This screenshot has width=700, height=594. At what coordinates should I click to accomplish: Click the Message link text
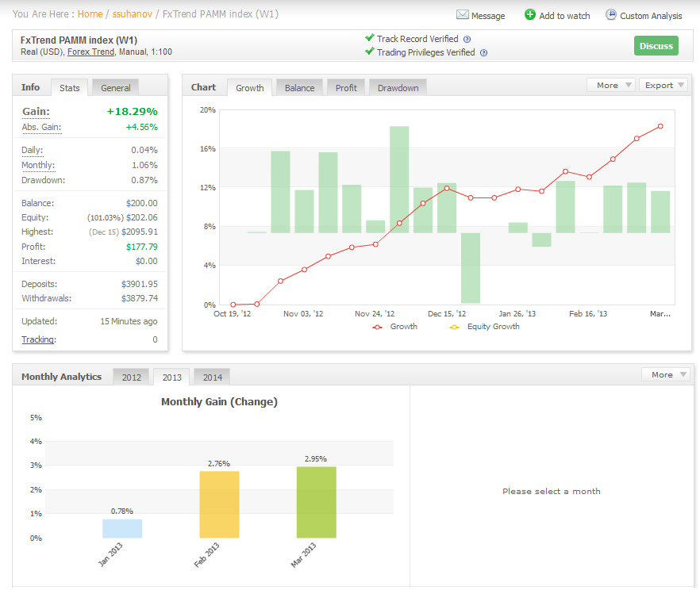488,16
